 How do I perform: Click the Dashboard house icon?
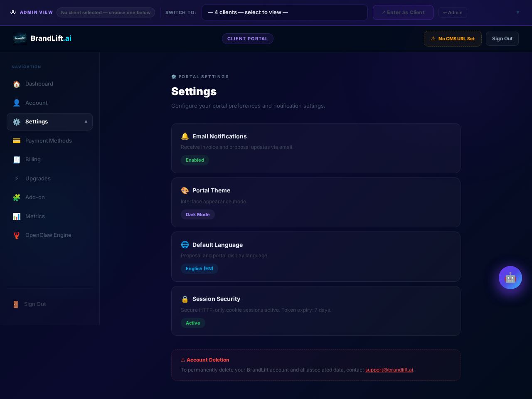[x=17, y=84]
